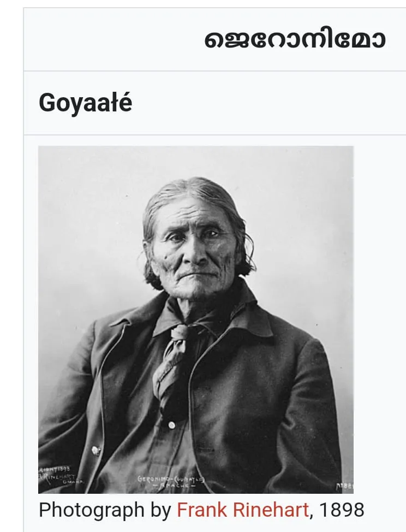This screenshot has width=406, height=532.
Task: Click the Geronimo portrait photograph
Action: coord(196,320)
